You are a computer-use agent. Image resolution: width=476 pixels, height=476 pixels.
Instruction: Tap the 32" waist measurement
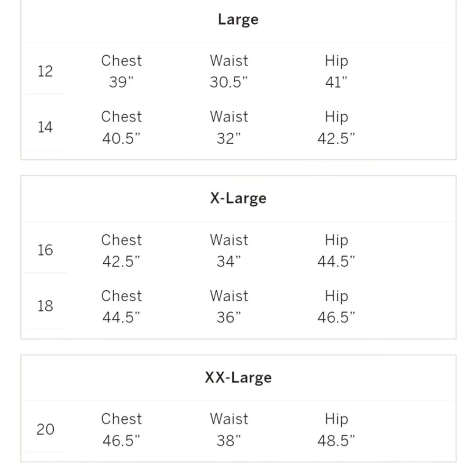click(x=229, y=139)
